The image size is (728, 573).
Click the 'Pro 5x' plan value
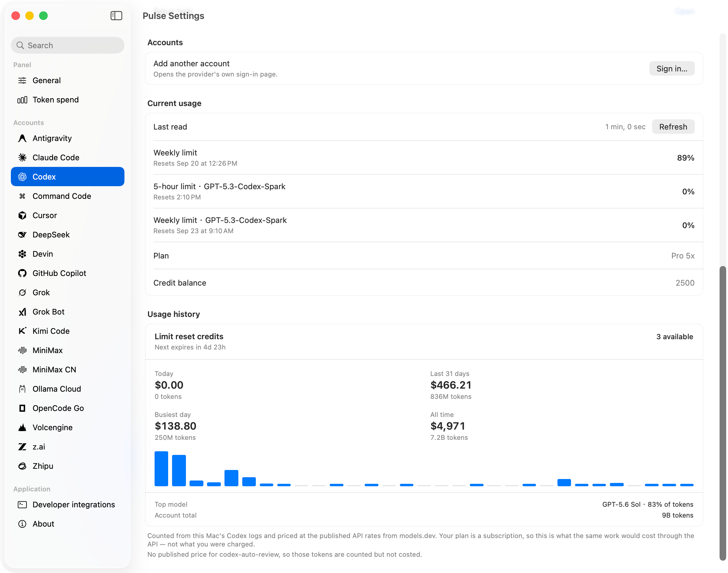683,256
